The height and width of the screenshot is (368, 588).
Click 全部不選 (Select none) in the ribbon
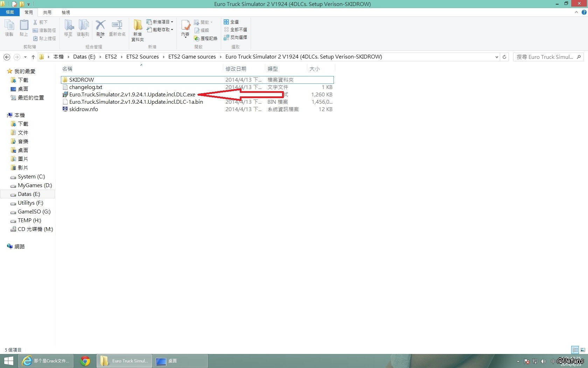pyautogui.click(x=235, y=30)
